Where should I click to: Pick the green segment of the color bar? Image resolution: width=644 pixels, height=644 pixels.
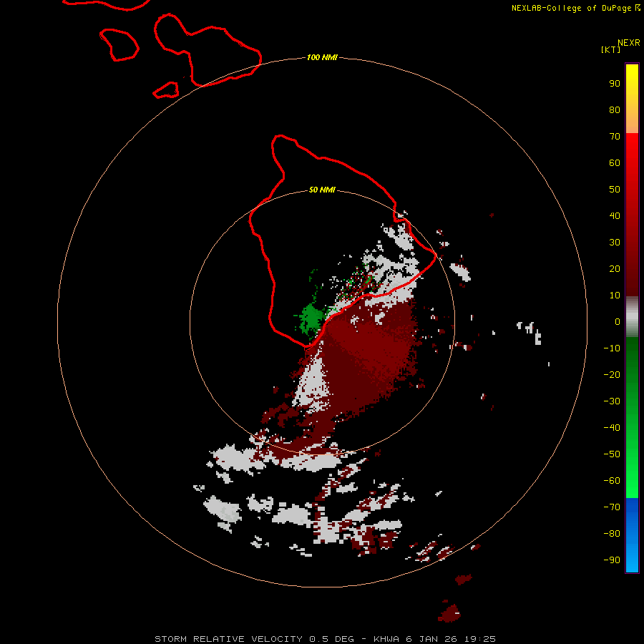point(632,418)
